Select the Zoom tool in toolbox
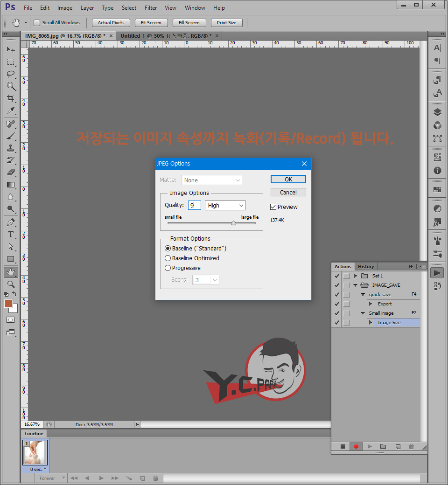Screen dimensions: 448x485 11,284
